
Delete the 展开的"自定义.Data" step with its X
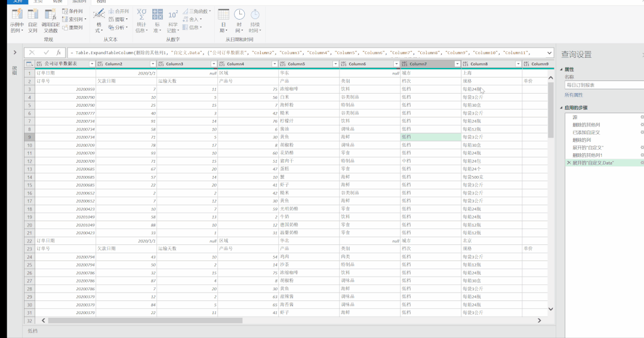pos(569,163)
